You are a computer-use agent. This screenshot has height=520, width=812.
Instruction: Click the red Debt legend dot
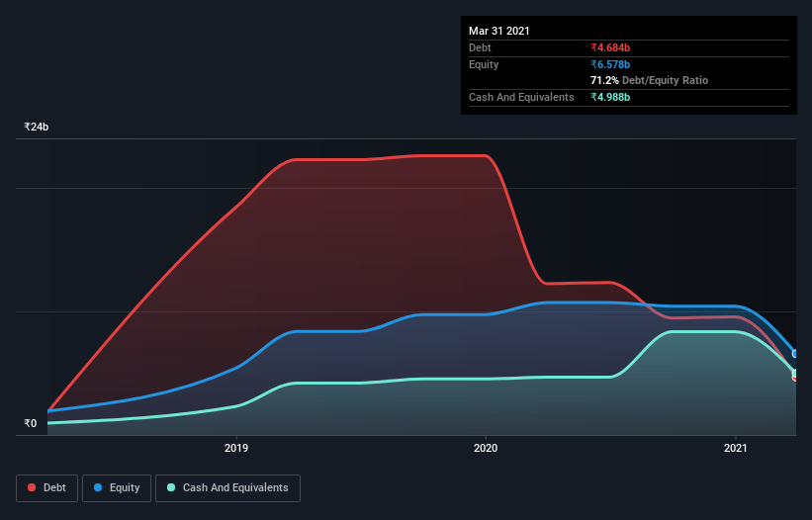(x=32, y=487)
